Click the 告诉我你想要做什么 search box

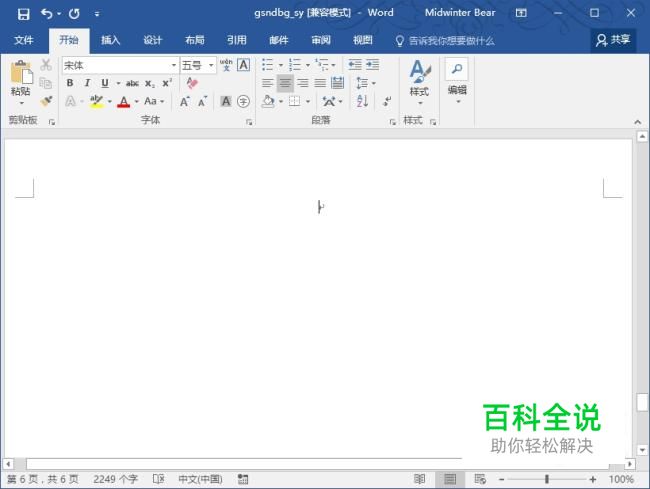pos(445,41)
